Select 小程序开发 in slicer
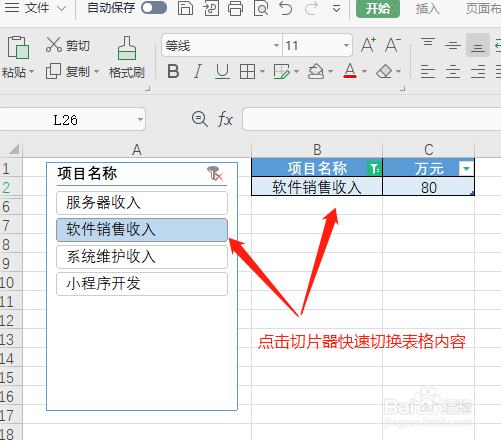The width and height of the screenshot is (501, 440). [142, 284]
